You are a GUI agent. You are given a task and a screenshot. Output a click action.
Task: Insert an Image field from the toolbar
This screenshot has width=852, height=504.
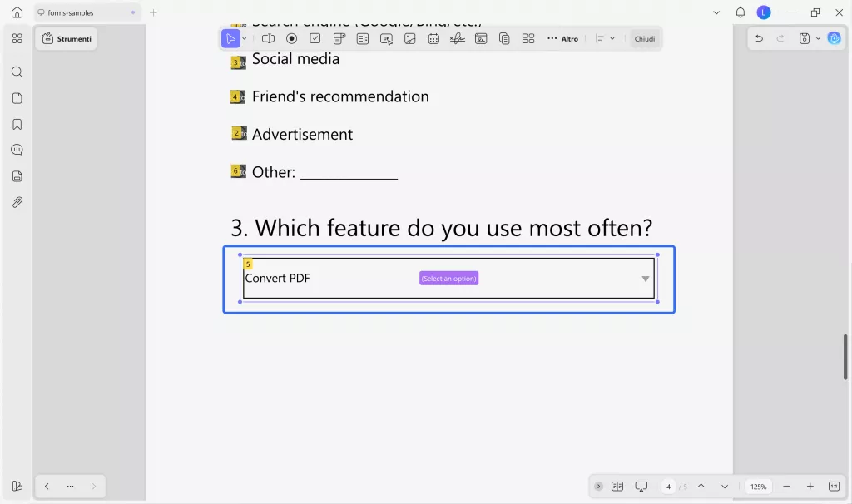point(409,38)
